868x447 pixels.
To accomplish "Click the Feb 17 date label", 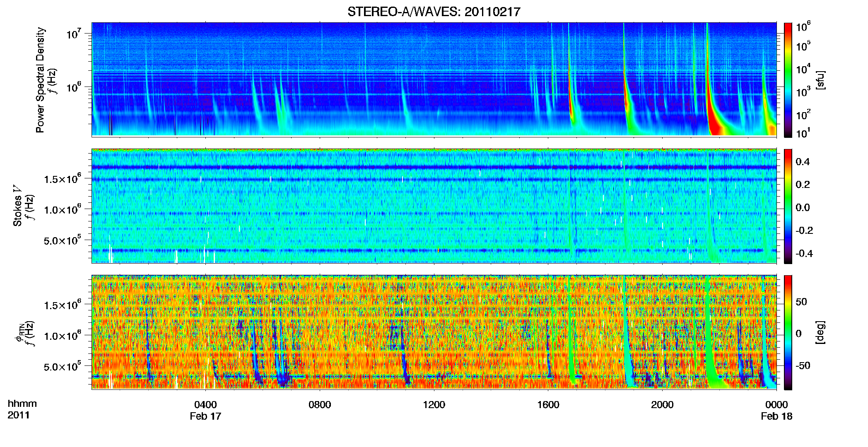I will coord(205,416).
